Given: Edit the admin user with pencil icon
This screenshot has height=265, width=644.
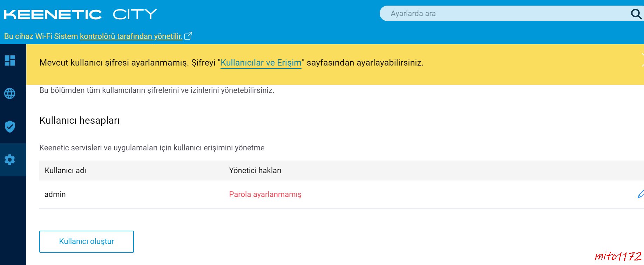Looking at the screenshot, I should coord(641,194).
